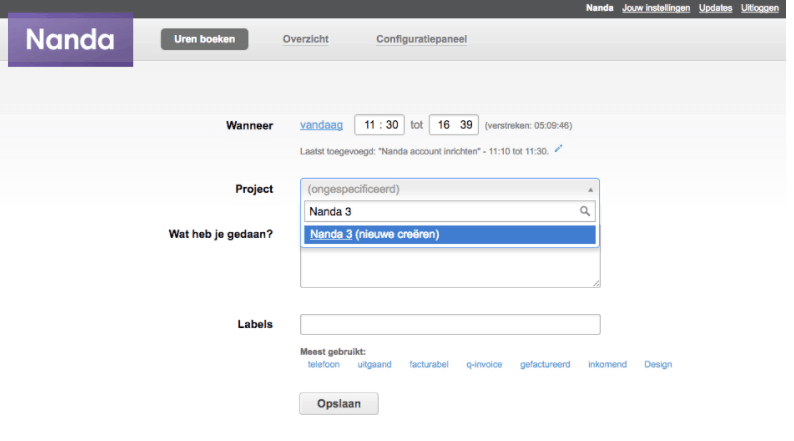Click the pencil edit icon beside last entry
This screenshot has width=794, height=441.
[x=558, y=148]
